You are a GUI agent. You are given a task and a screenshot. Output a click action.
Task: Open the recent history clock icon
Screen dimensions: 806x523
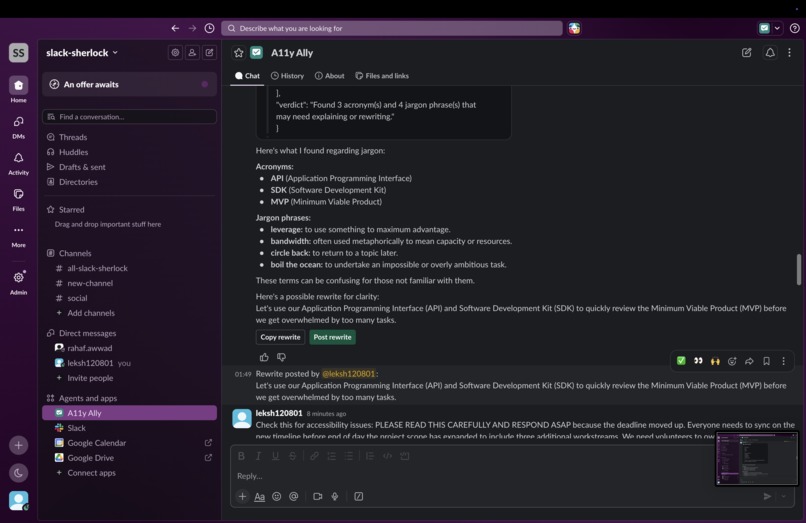coord(209,28)
